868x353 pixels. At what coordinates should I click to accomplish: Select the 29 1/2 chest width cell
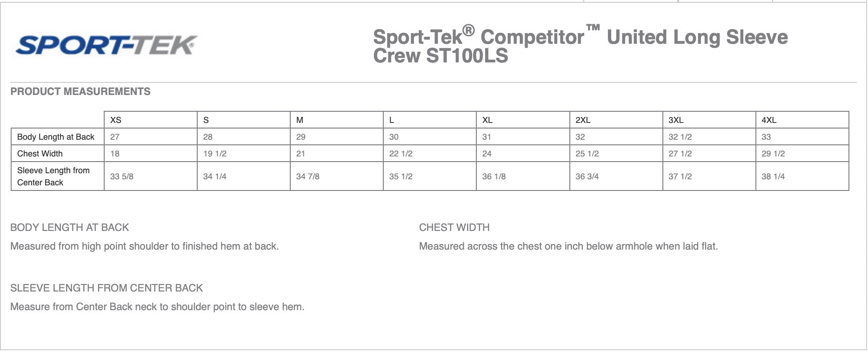click(773, 154)
